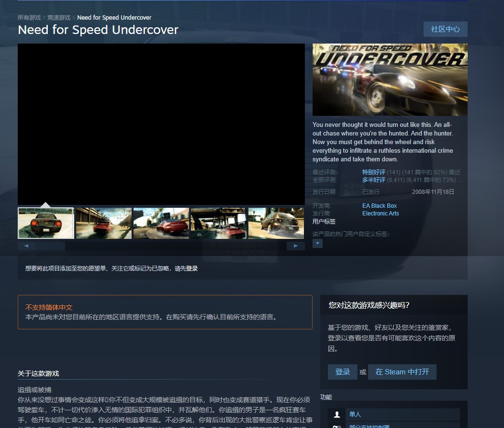Open Electronic Arts publisher link
Screen dimensions: 504x428
381,214
